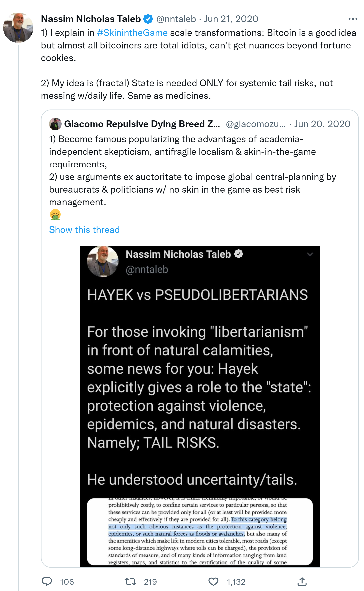Open the Jun 21, 2020 timestamp
The width and height of the screenshot is (364, 591).
231,19
